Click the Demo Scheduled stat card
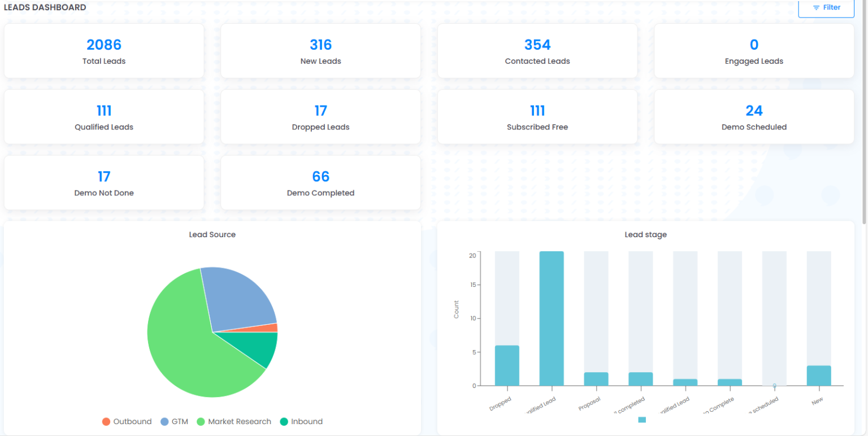Image resolution: width=868 pixels, height=436 pixels. coord(754,117)
